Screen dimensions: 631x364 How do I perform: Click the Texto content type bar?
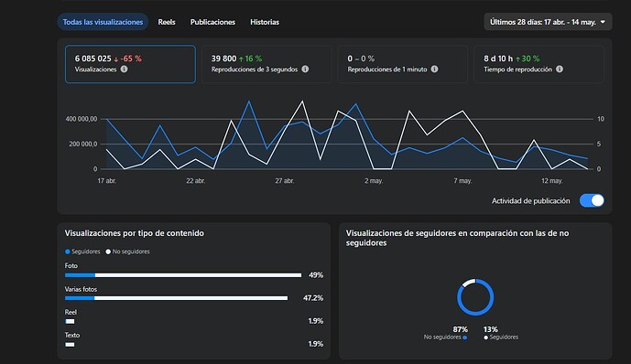coord(70,344)
